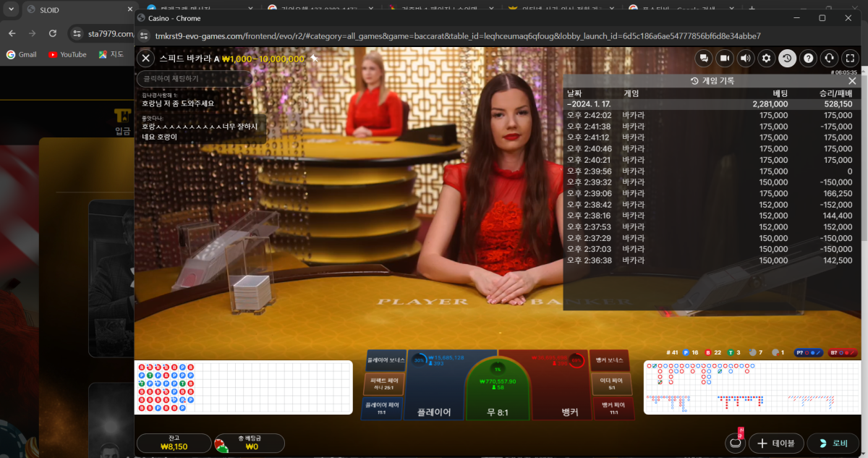Mute the game sound speaker icon
Screen dimensions: 868x458
coord(745,59)
